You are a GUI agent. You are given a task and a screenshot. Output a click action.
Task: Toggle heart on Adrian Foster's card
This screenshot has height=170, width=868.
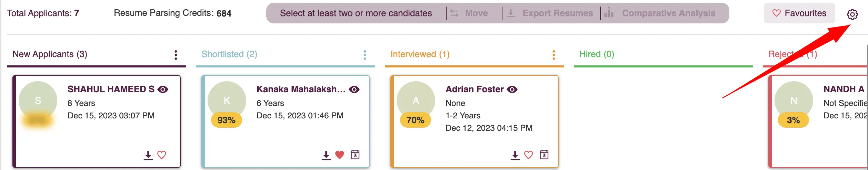point(529,155)
